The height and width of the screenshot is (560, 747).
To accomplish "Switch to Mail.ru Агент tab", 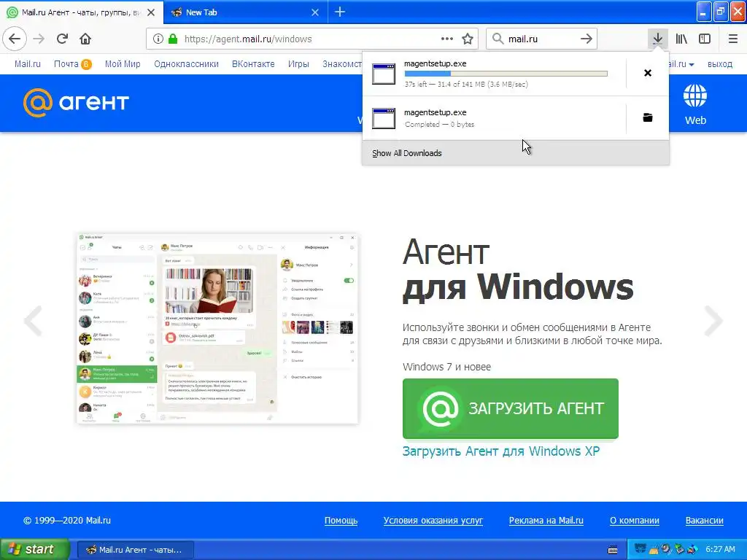I will [x=82, y=12].
